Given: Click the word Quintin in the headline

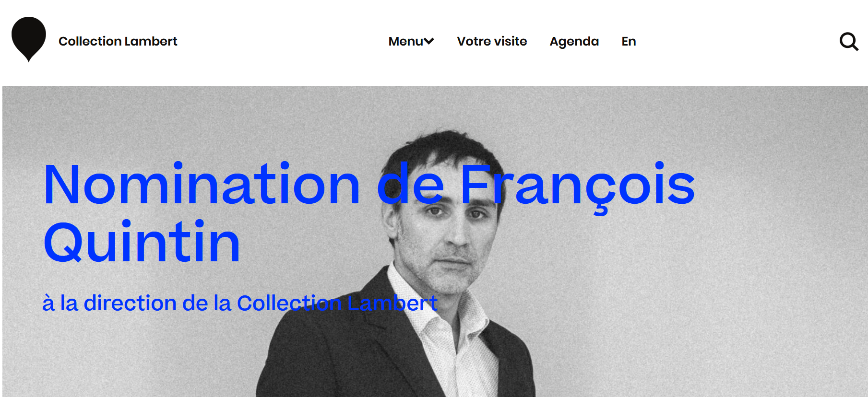Looking at the screenshot, I should point(142,242).
